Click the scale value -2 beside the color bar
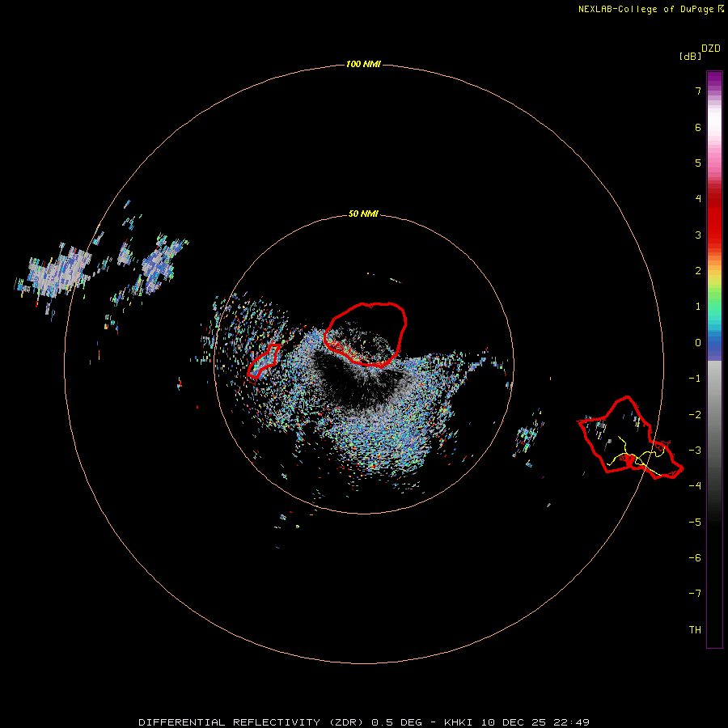Viewport: 728px width, 728px height. coord(695,415)
